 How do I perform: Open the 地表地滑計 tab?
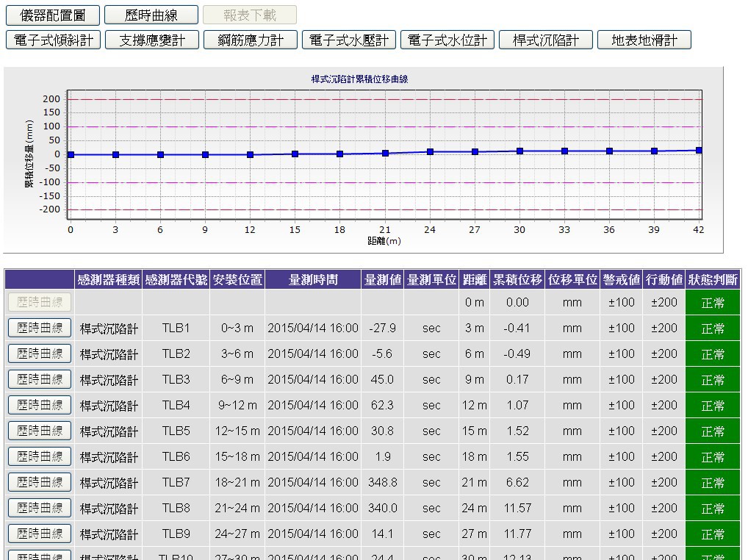tap(644, 40)
